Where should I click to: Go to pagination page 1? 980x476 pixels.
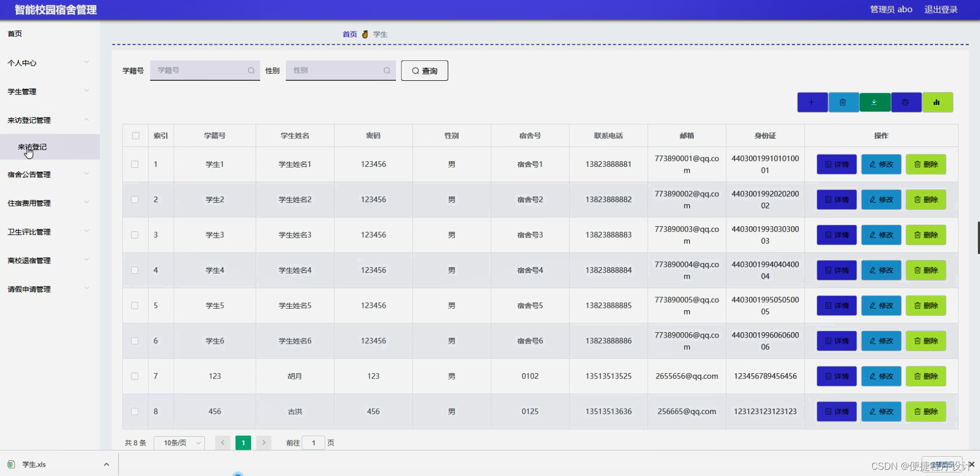click(243, 443)
